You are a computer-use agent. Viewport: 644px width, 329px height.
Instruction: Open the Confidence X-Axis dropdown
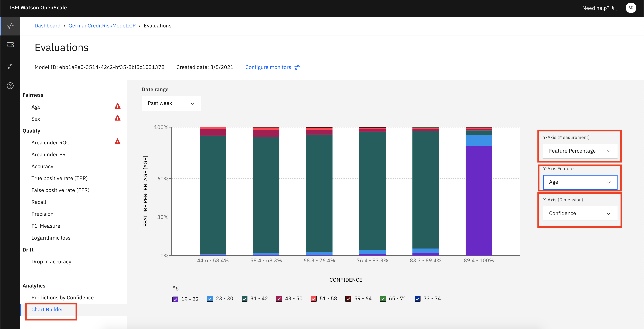coord(580,213)
